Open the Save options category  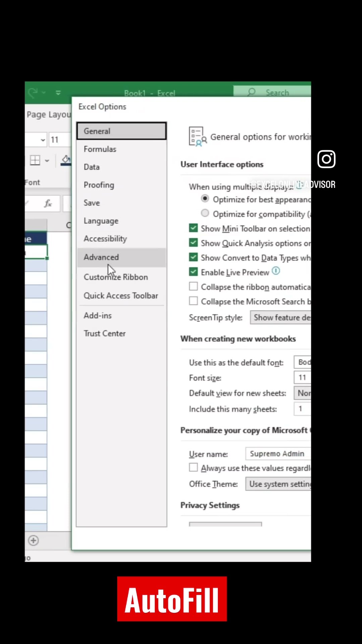click(121, 203)
